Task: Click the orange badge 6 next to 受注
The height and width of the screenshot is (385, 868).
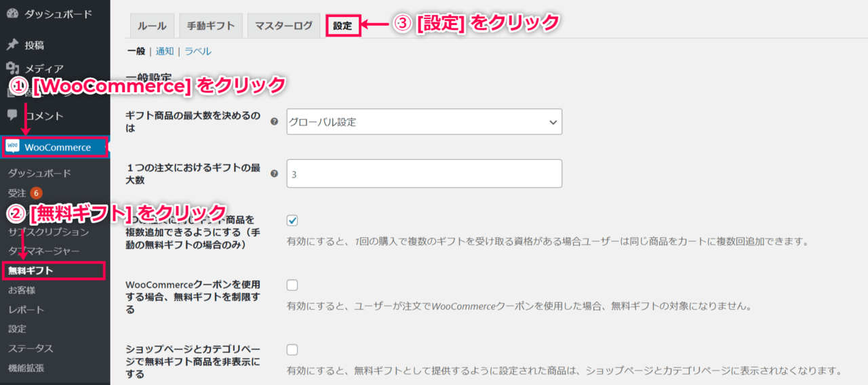Action: (x=36, y=193)
